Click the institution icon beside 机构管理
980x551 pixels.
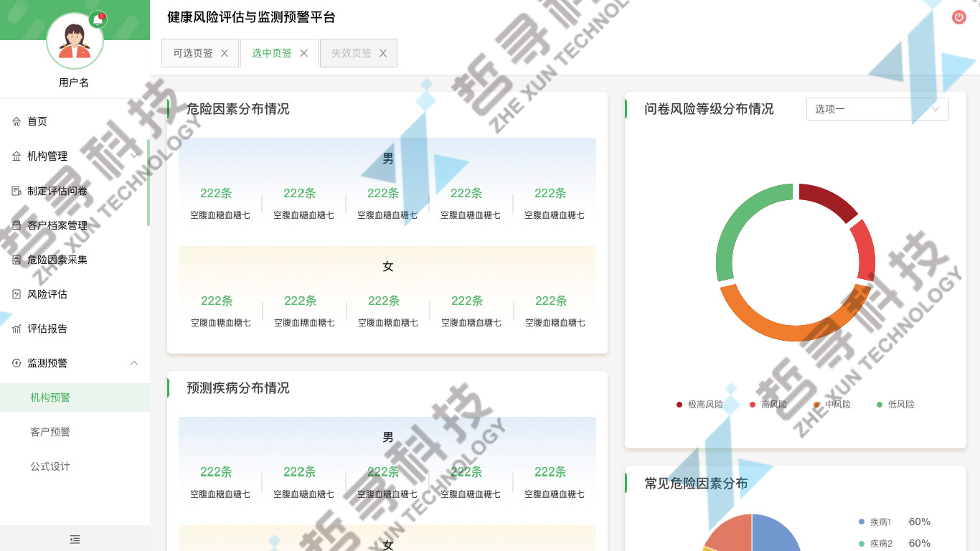[x=17, y=156]
